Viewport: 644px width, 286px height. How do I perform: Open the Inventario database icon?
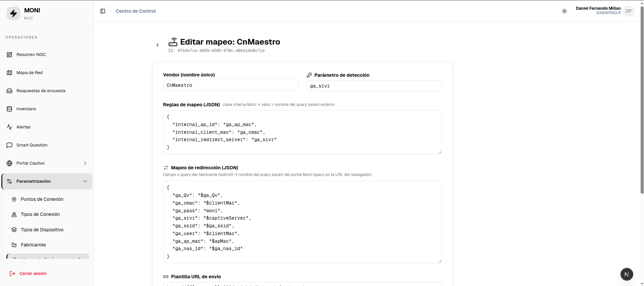9,109
